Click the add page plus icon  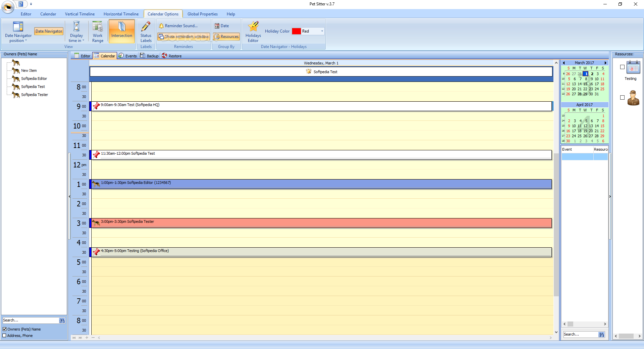click(x=87, y=338)
